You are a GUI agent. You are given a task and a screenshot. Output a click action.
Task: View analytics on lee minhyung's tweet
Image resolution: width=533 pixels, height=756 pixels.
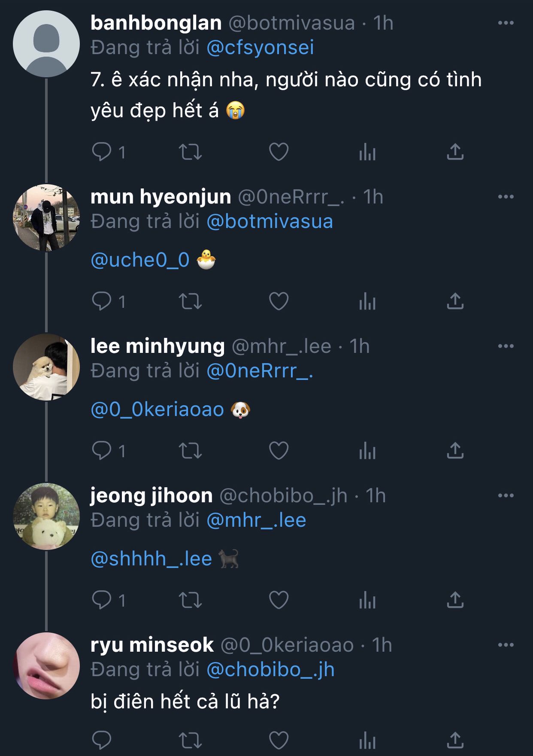(x=367, y=451)
